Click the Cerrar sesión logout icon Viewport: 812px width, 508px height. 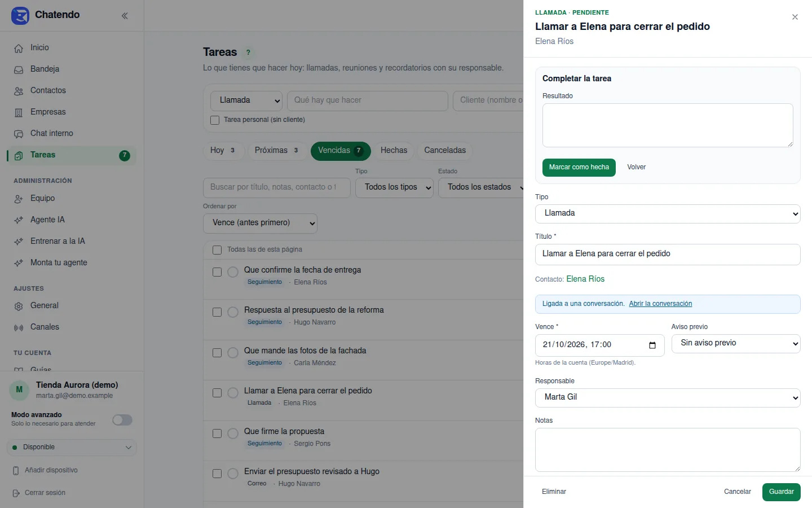(x=16, y=493)
